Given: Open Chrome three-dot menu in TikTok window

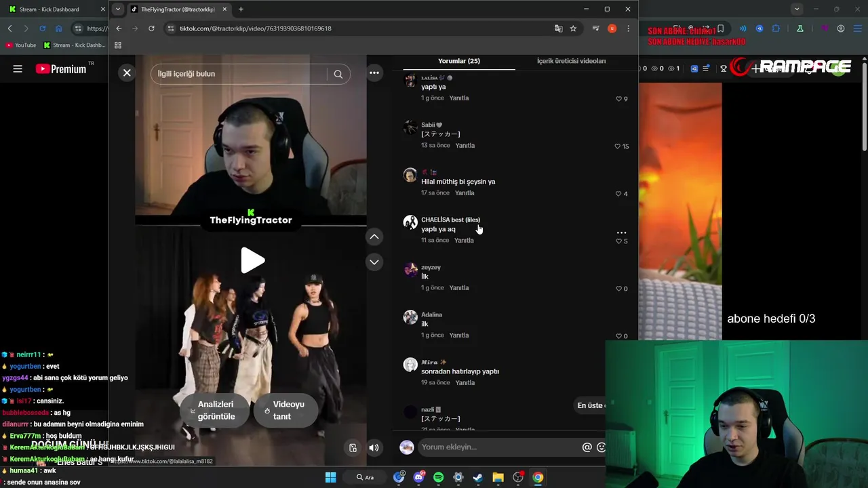Looking at the screenshot, I should (628, 28).
